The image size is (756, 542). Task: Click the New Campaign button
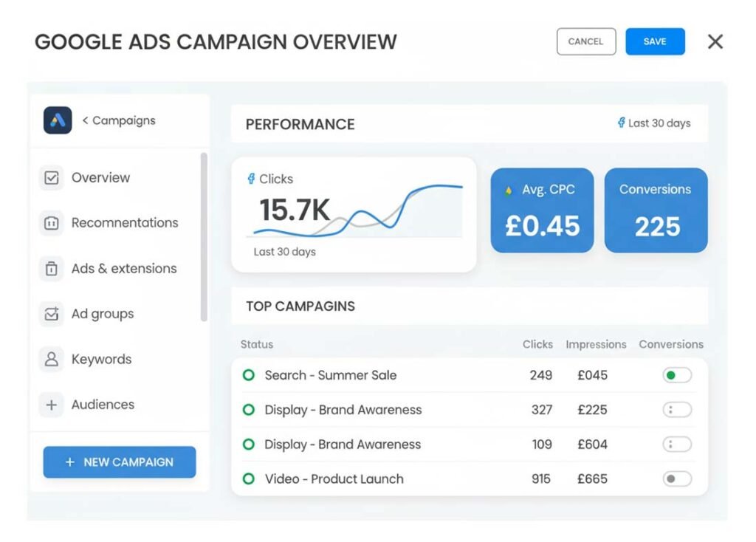point(120,462)
